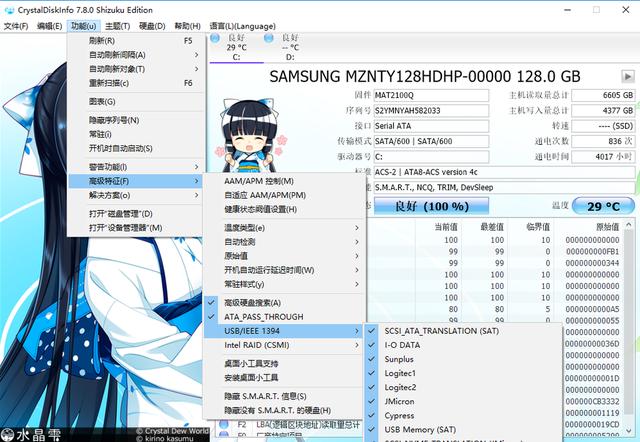Image resolution: width=640 pixels, height=442 pixels.
Task: Expand 自动刷新间隔(A) submenu
Action: click(x=131, y=55)
